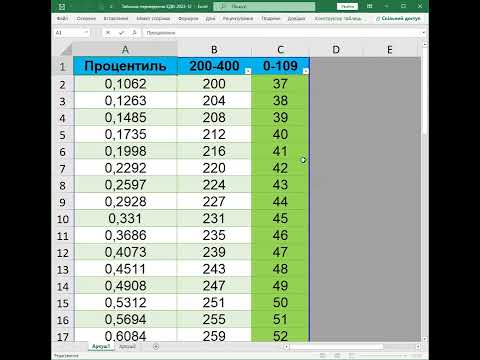Switch to the Основне ribbon tab
Screen dimensions: 480x360
click(x=86, y=19)
